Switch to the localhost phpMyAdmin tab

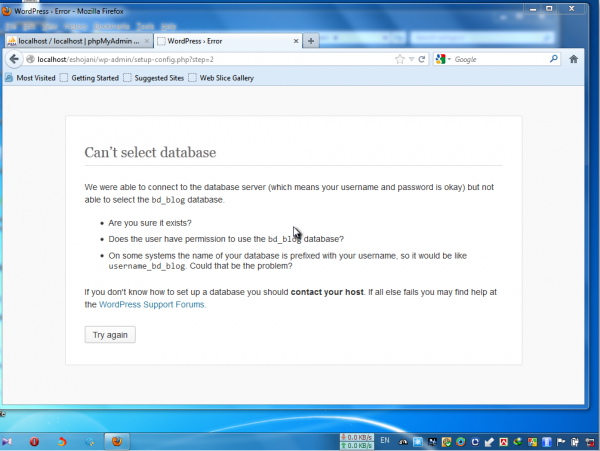(x=78, y=41)
